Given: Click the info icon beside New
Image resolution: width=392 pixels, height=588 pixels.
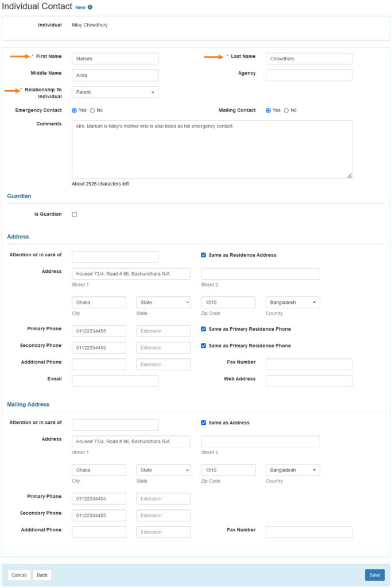Looking at the screenshot, I should [x=90, y=7].
